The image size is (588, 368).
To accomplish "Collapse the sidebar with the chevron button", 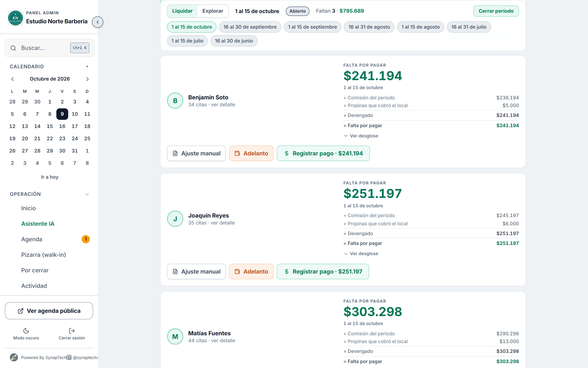I will pos(97,22).
